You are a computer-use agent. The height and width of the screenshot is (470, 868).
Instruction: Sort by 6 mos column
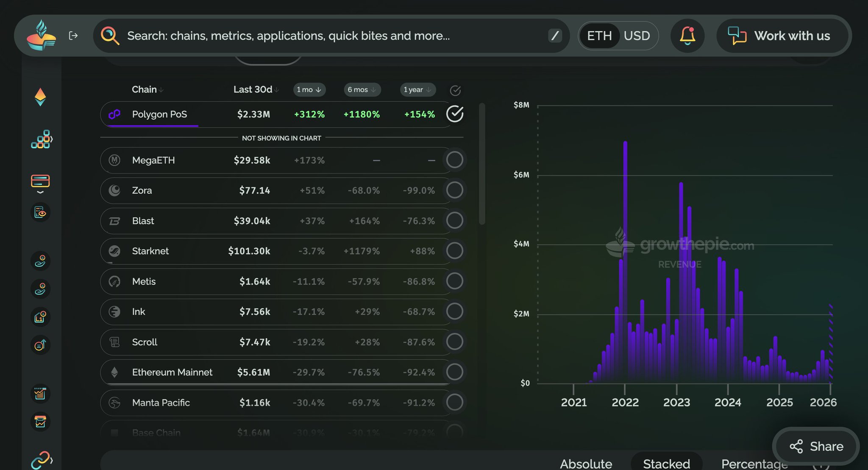[362, 90]
